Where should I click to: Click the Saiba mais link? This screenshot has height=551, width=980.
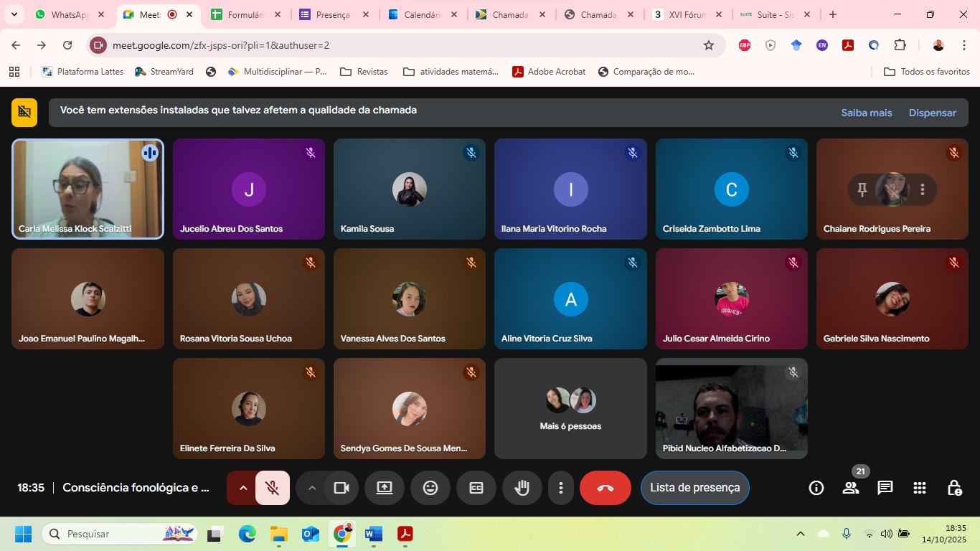click(866, 113)
